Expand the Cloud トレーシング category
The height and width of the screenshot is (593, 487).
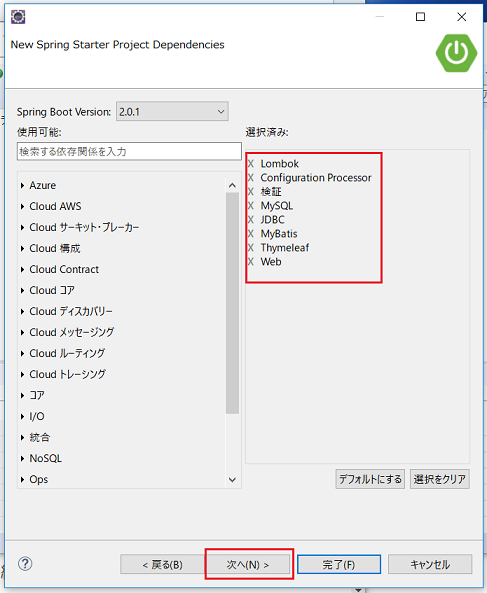click(x=22, y=374)
